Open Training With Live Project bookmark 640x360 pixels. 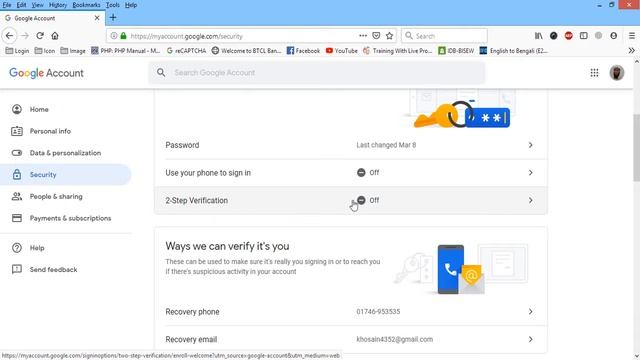398,51
